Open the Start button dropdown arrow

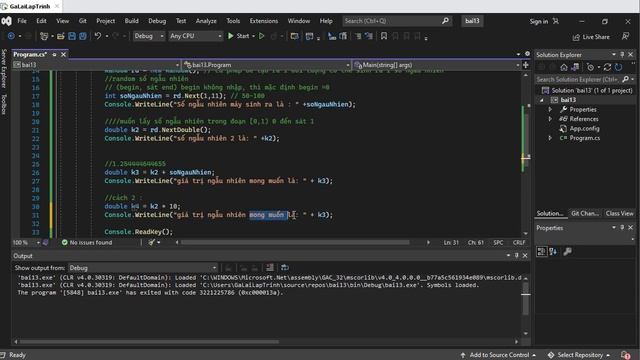(253, 36)
